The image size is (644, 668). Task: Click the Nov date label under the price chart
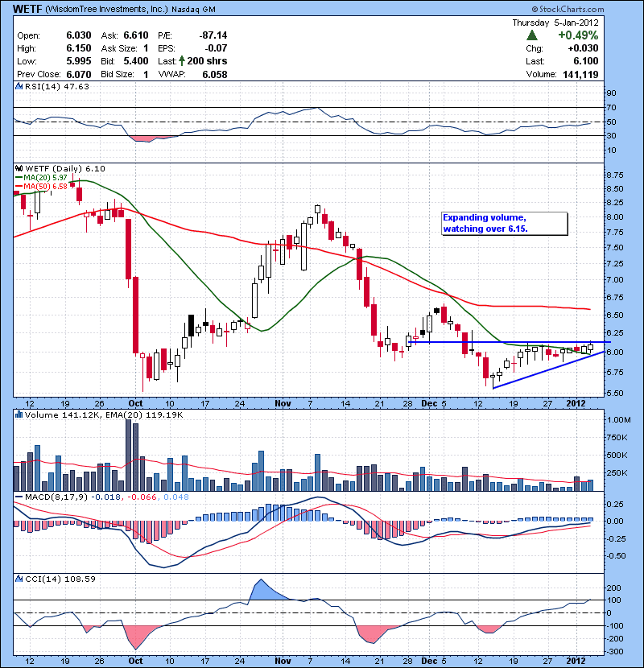[x=283, y=403]
